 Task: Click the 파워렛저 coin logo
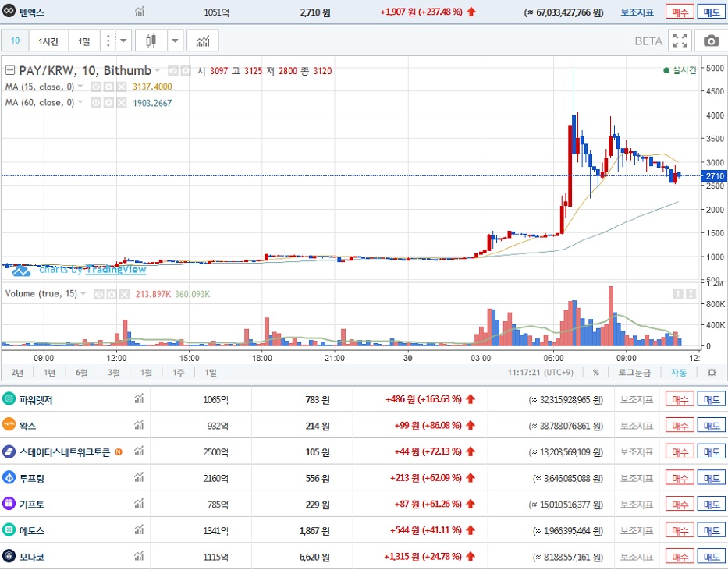(x=9, y=398)
